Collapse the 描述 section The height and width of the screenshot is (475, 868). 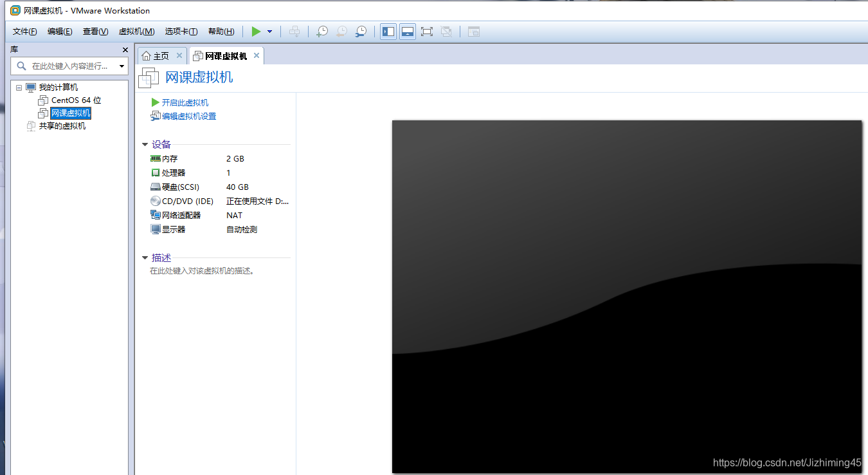[x=145, y=258]
